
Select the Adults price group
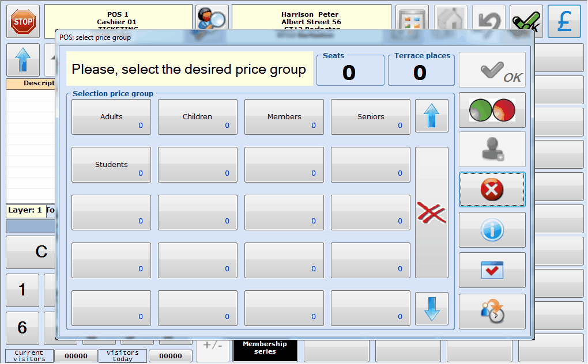[x=111, y=117]
